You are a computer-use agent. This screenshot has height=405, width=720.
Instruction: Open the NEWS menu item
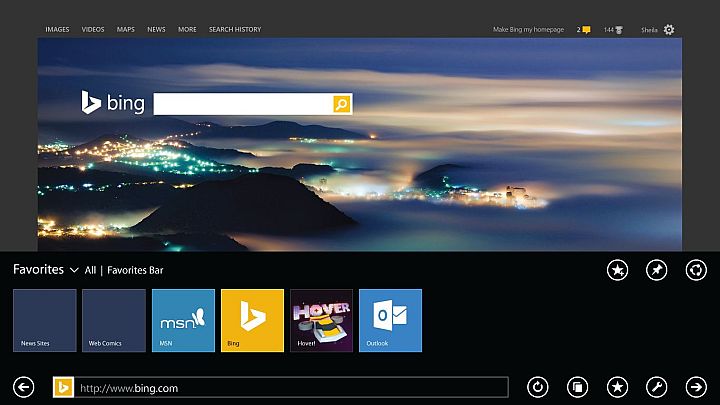coord(156,29)
